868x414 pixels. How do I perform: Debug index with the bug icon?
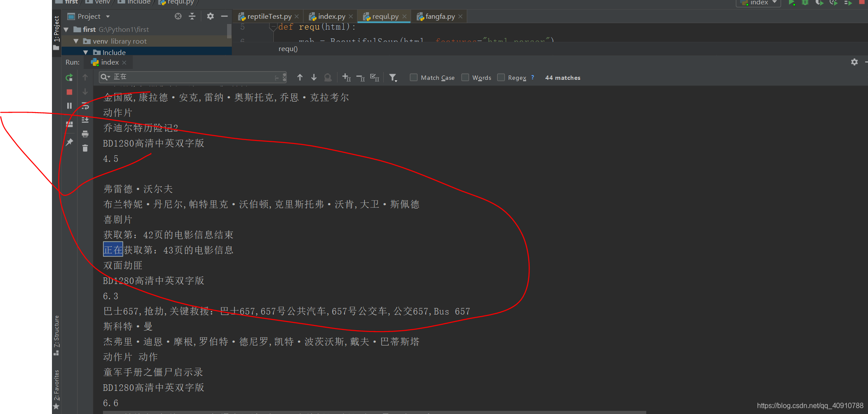click(805, 3)
